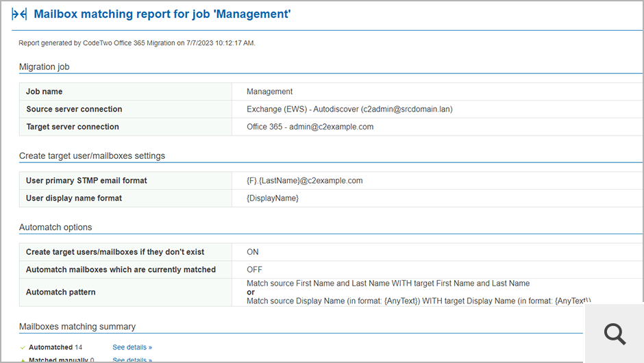Select '{F}.{LastName}@c2example.com' value
The width and height of the screenshot is (644, 363).
click(304, 181)
